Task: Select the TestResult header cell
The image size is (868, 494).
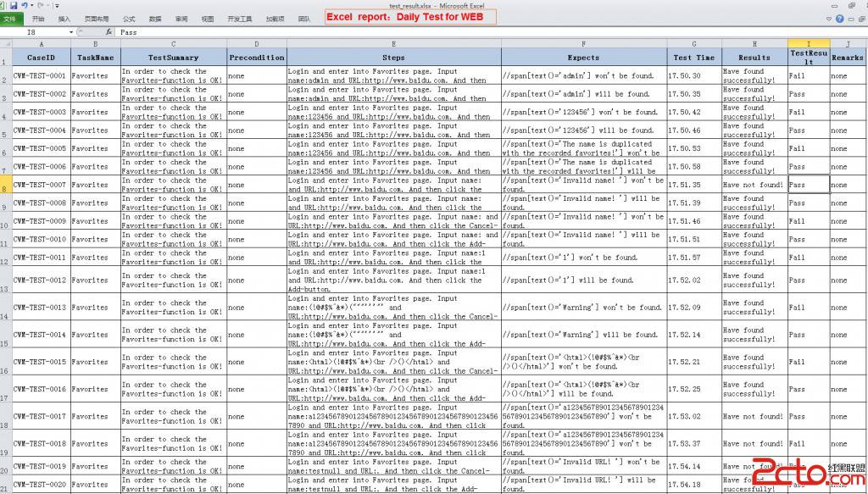Action: pyautogui.click(x=808, y=57)
